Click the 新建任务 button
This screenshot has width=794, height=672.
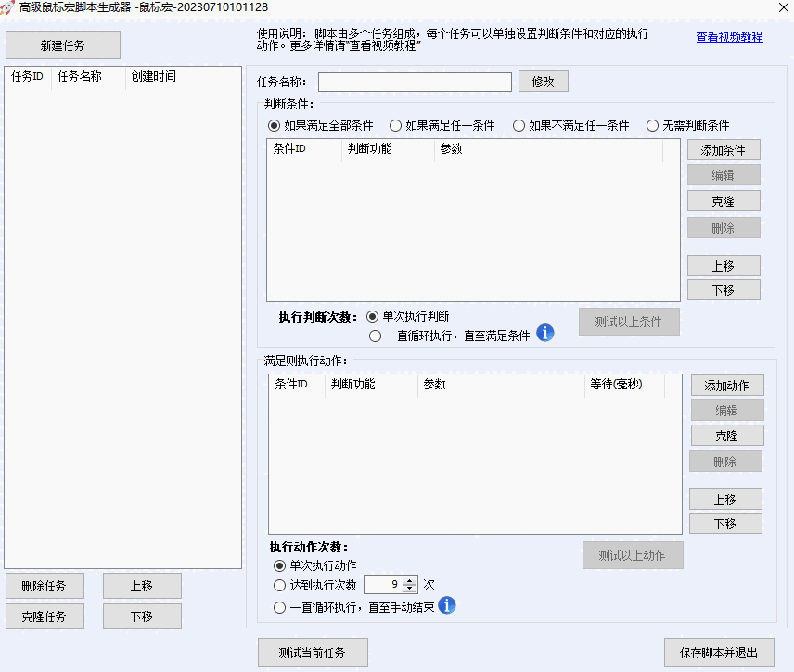[62, 44]
